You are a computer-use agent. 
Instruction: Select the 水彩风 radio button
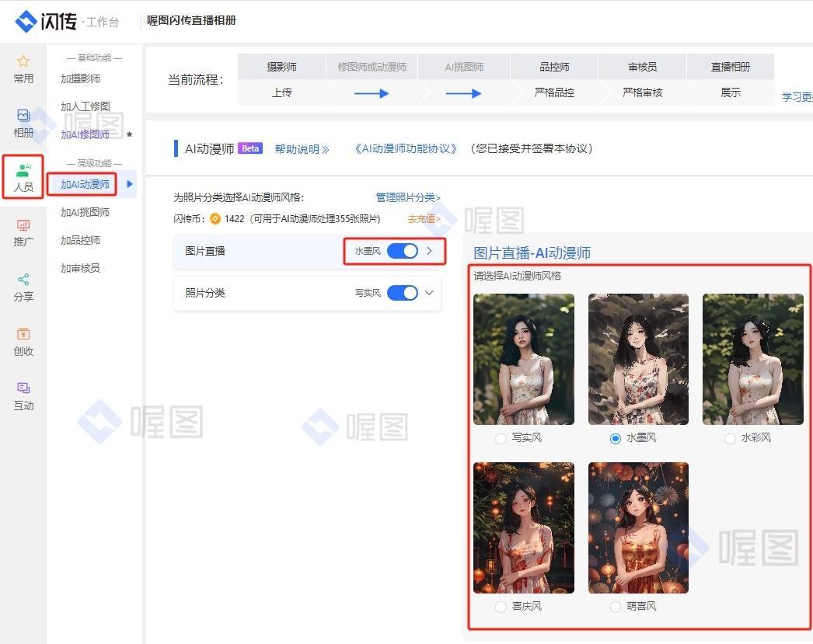coord(730,439)
